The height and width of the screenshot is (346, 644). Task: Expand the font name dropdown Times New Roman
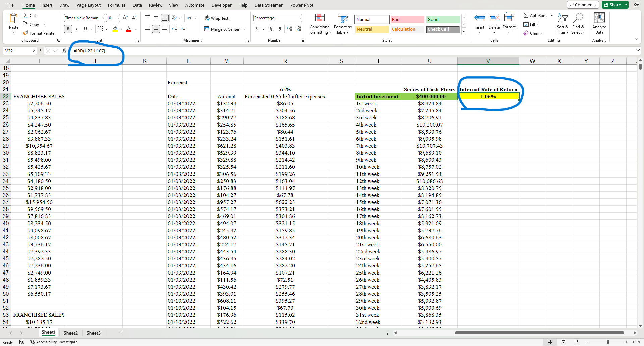point(103,18)
